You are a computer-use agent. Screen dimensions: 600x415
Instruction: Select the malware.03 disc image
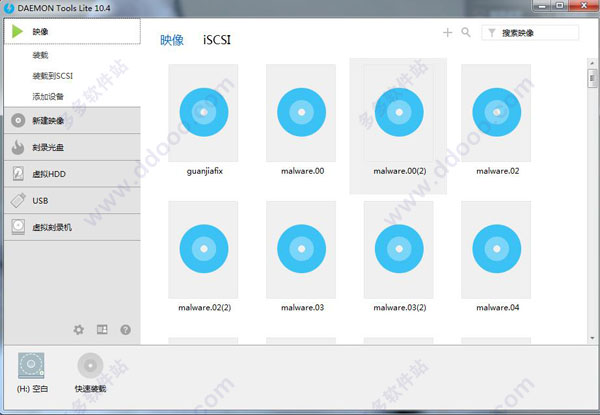pos(301,249)
